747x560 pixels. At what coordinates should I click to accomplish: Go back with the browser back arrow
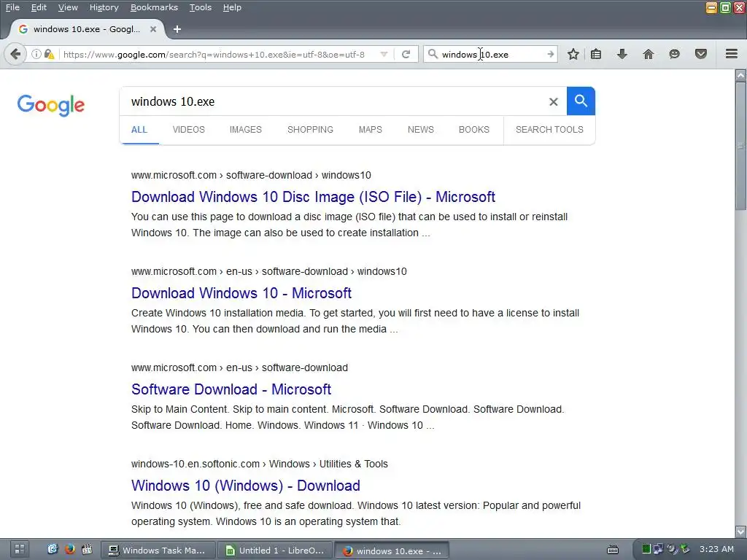click(15, 54)
